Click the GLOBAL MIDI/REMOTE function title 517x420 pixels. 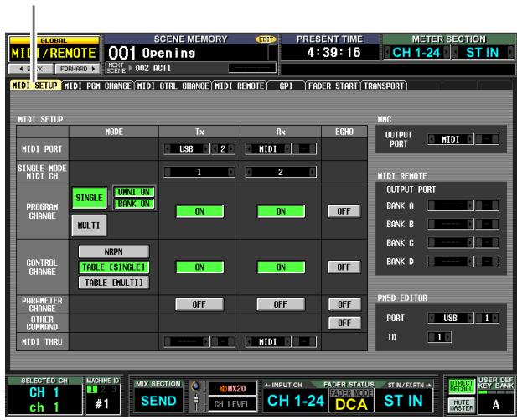point(54,49)
